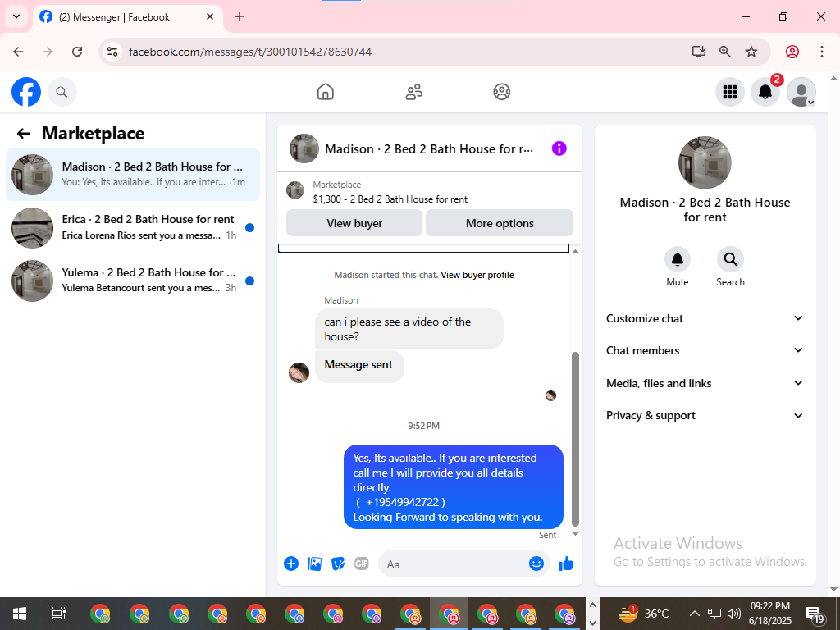
Task: Open $1,300 Marketplace listing link
Action: click(390, 199)
